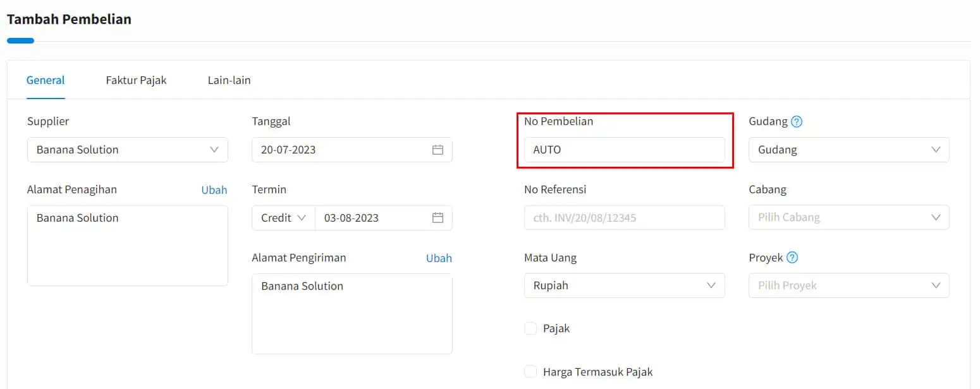Click the Proyek help question mark icon
Viewport: 980px width, 389px height.
tap(792, 258)
